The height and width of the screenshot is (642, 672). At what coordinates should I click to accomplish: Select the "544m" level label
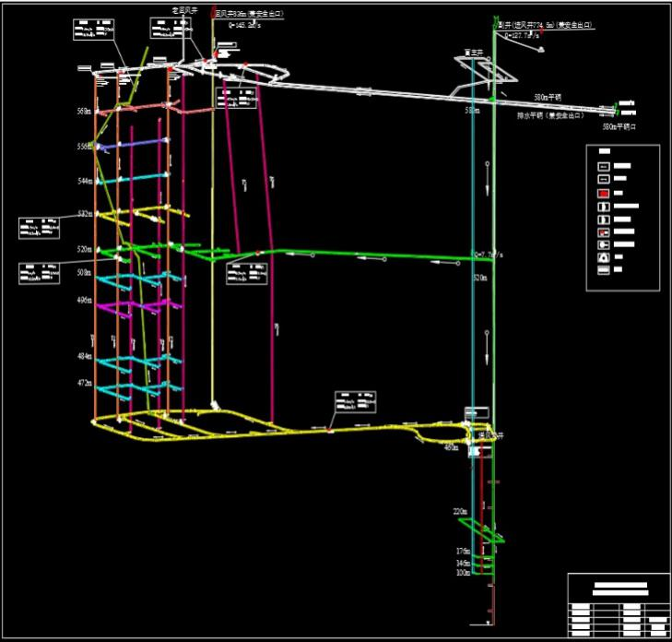pos(85,181)
